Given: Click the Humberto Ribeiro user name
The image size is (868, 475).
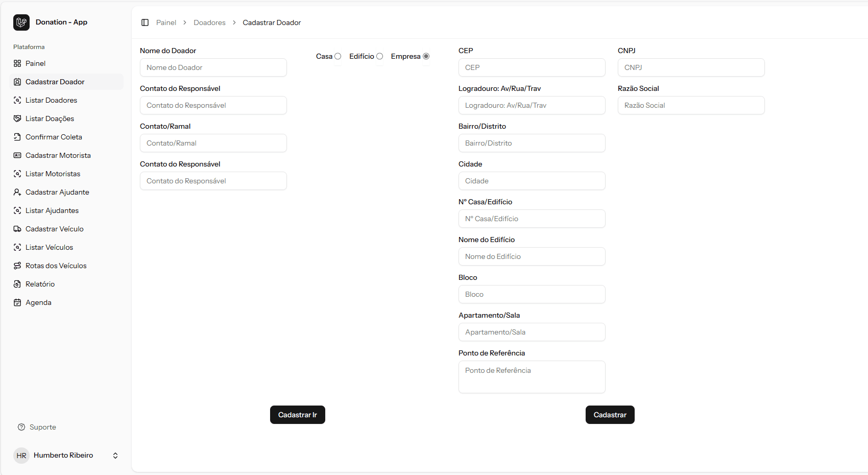Looking at the screenshot, I should [x=63, y=455].
